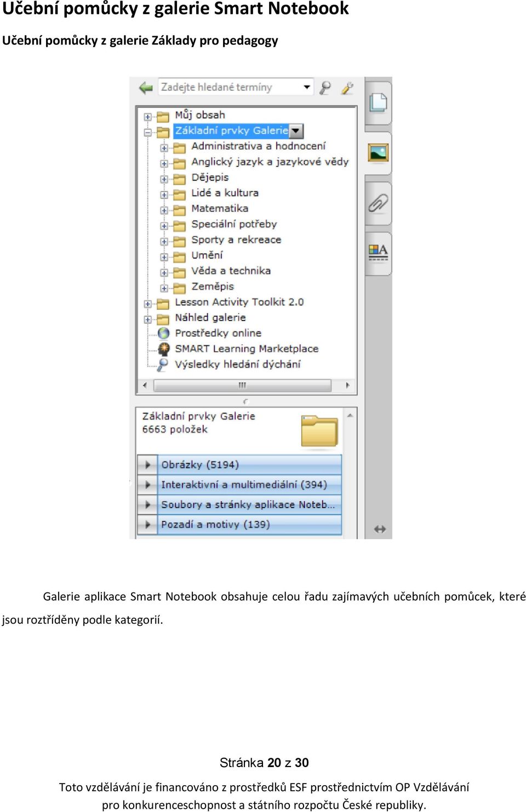Select Základní prvky Galerie tree item
526x812 pixels.
[x=231, y=131]
